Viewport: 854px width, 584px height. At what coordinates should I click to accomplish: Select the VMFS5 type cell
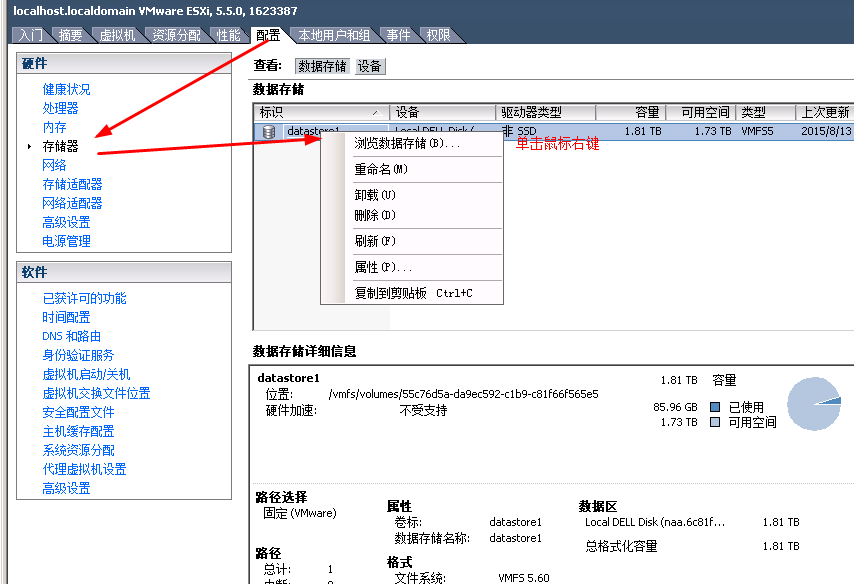(x=757, y=131)
